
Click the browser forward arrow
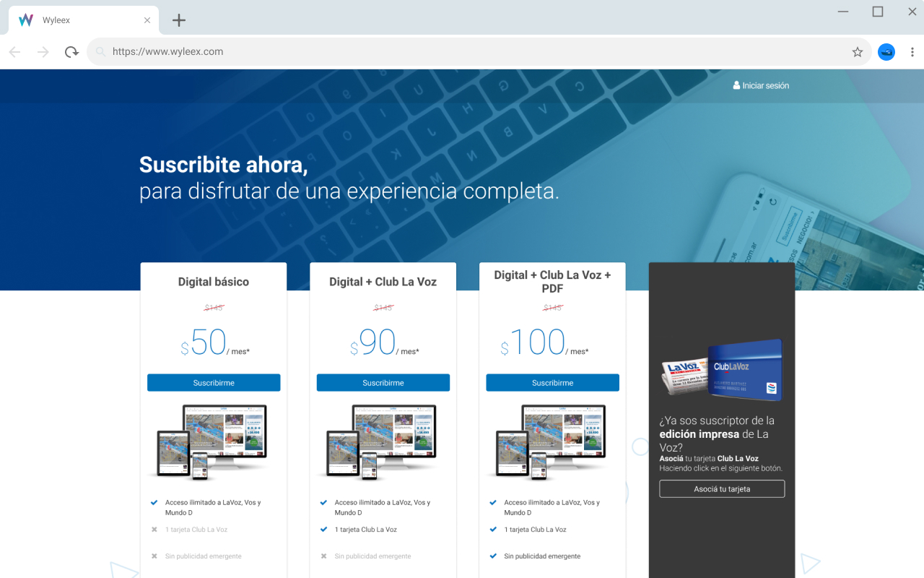[43, 52]
